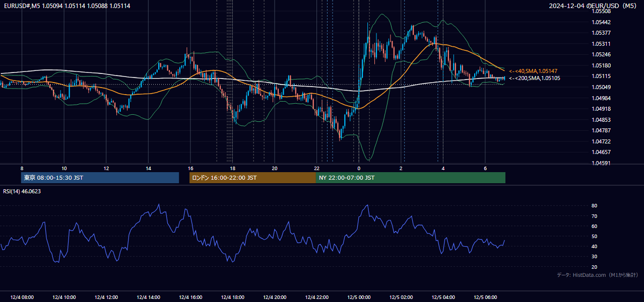Click the midnight 0 hour label under the price chart
This screenshot has width=644, height=302.
359,168
